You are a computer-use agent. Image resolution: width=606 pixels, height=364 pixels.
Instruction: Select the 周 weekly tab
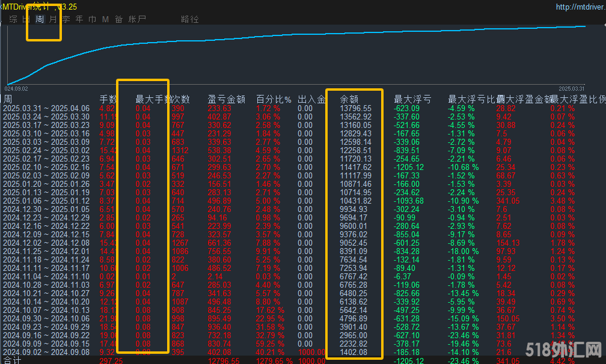coord(40,19)
